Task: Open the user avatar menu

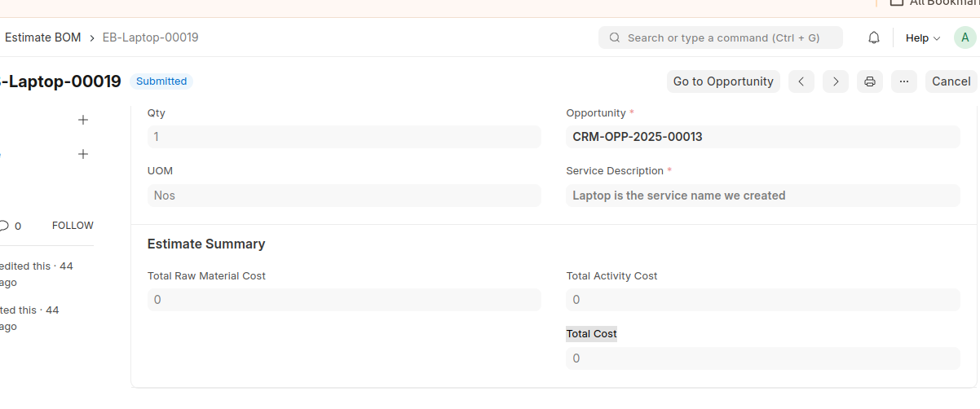Action: (965, 37)
